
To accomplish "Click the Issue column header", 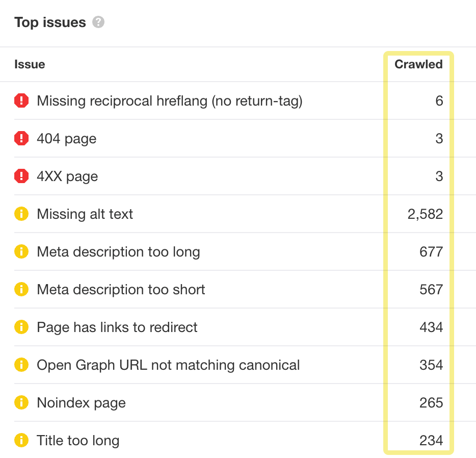I will point(30,64).
